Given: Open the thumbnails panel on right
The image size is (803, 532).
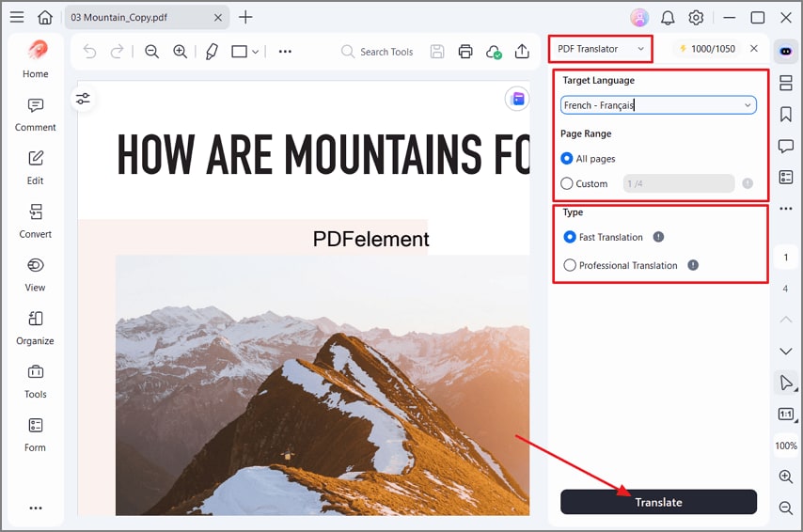Looking at the screenshot, I should point(785,83).
